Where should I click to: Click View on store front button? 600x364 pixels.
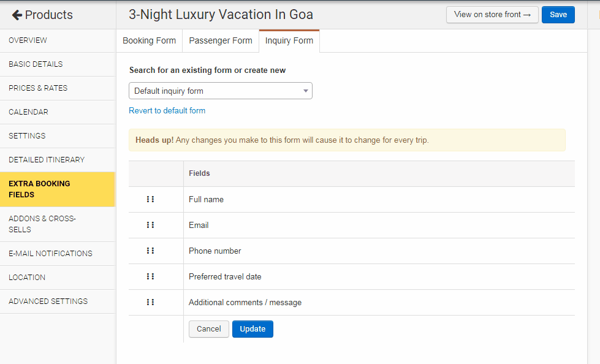click(x=492, y=15)
